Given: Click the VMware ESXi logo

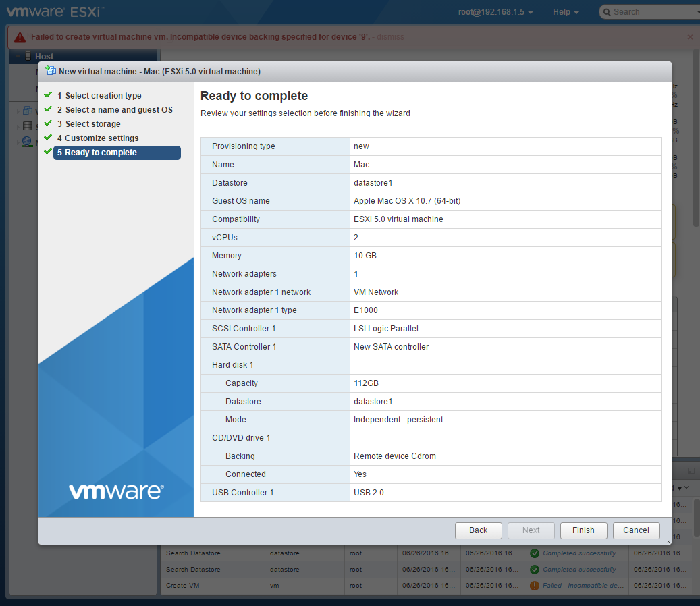Looking at the screenshot, I should pyautogui.click(x=55, y=11).
